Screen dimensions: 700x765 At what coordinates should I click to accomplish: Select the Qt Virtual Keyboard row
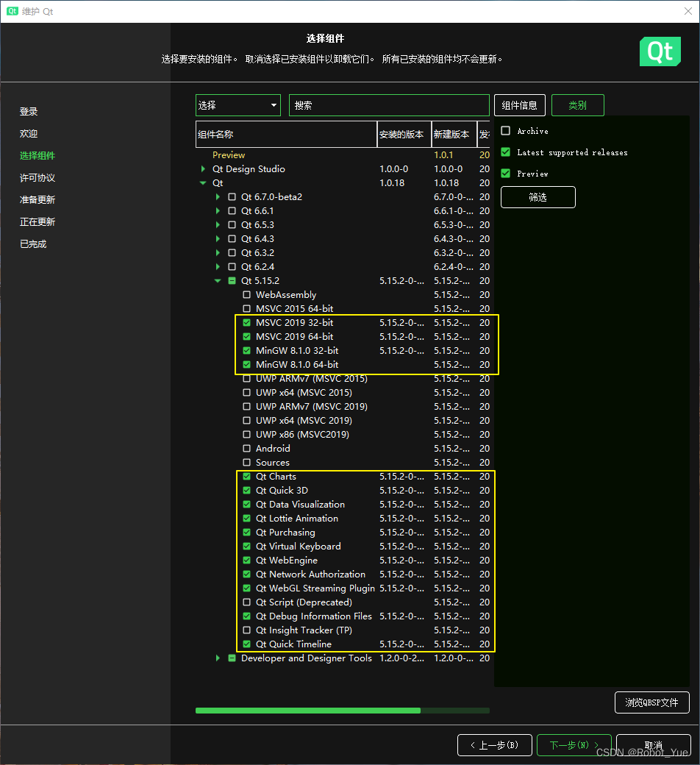point(343,547)
